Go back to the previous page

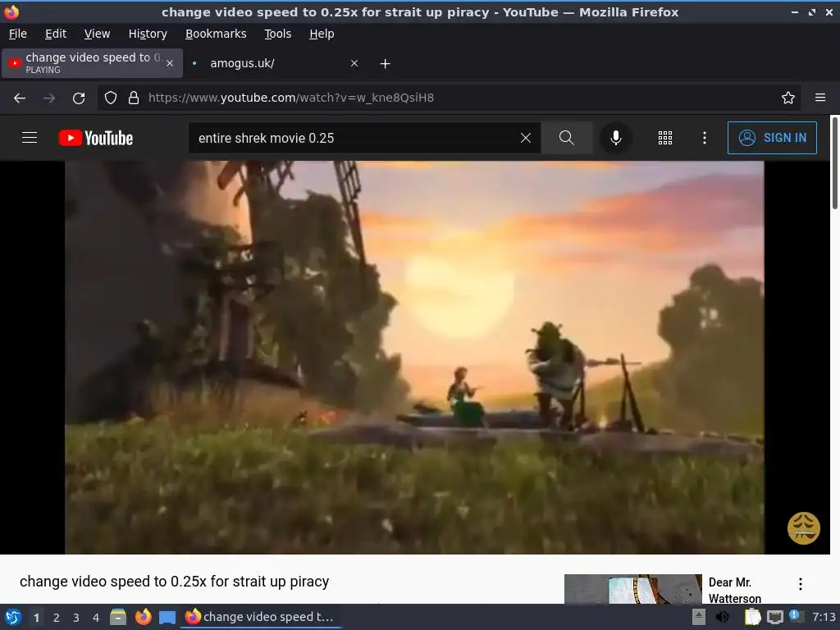[x=20, y=98]
